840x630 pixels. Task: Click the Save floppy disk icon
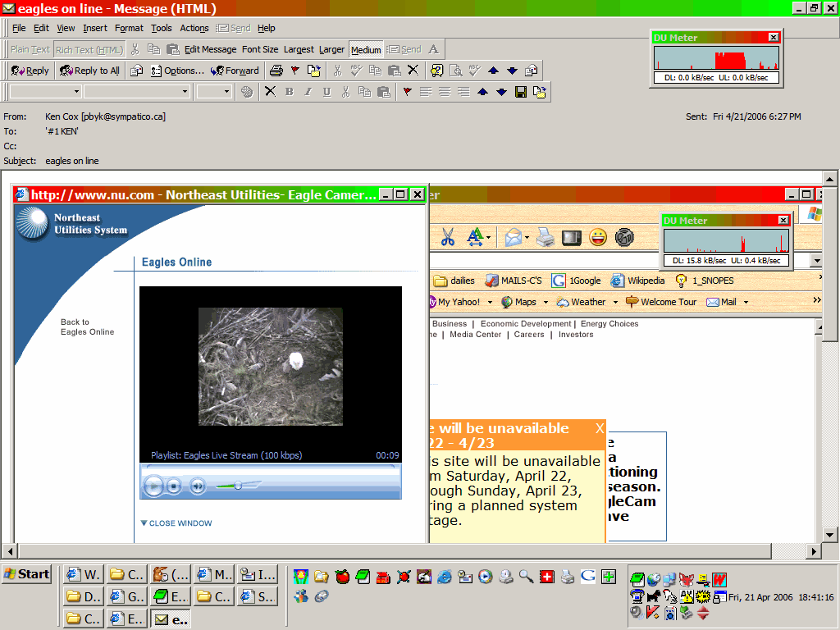click(520, 92)
